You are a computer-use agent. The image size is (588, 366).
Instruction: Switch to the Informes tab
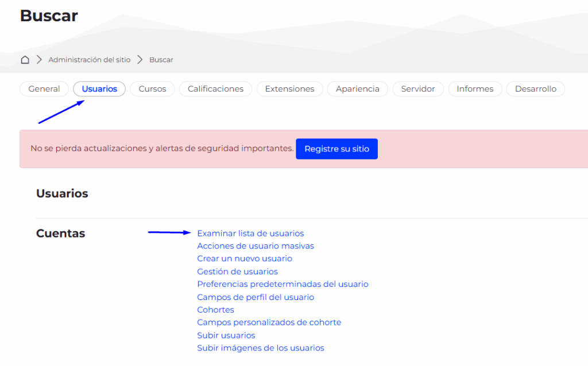pos(475,89)
